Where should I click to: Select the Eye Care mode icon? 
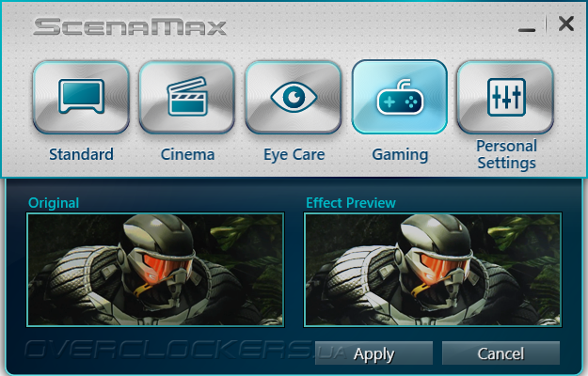294,98
